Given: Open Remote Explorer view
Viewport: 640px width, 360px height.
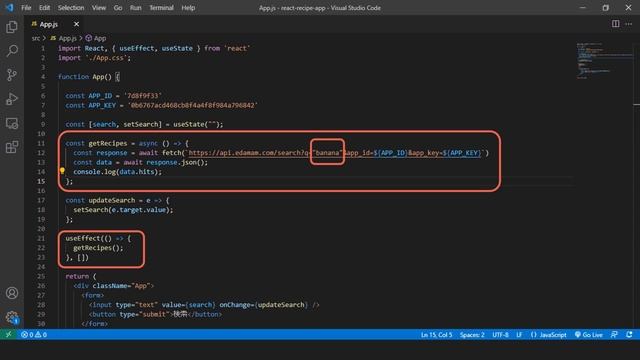Looking at the screenshot, I should 12,123.
